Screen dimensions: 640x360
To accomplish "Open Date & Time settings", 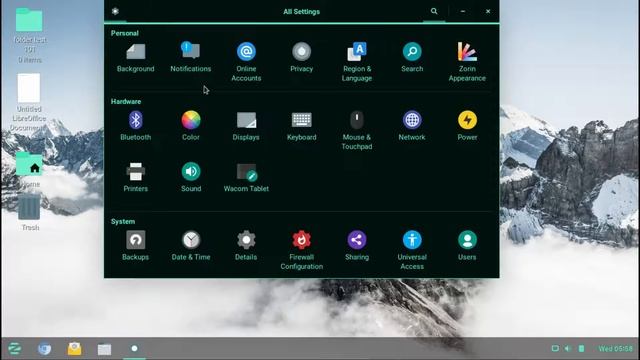I will tap(191, 246).
